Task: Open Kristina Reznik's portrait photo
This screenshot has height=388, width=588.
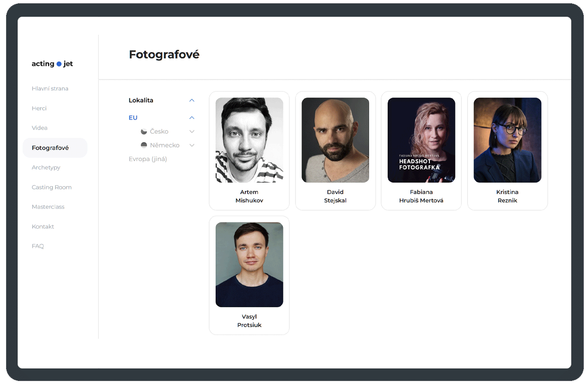Action: pos(507,140)
